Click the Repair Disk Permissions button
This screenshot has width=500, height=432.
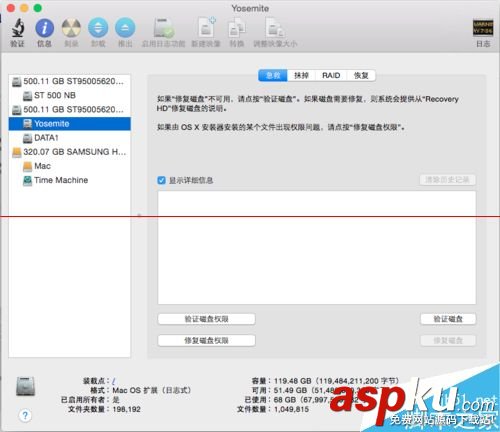(x=206, y=340)
